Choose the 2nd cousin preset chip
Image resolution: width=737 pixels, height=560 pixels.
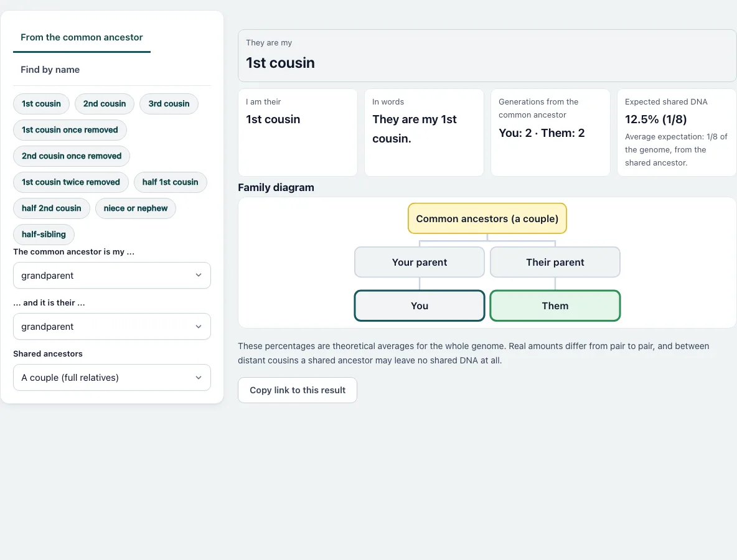tap(105, 104)
